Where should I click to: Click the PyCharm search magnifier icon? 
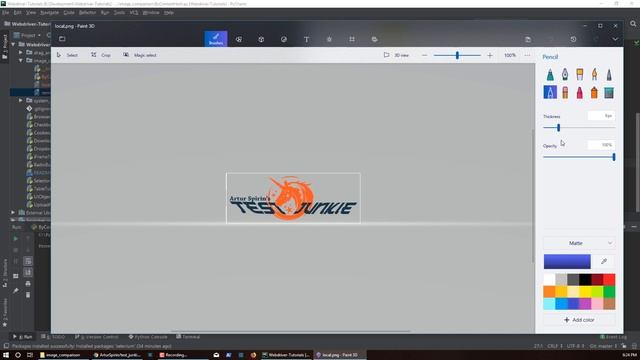coord(633,24)
